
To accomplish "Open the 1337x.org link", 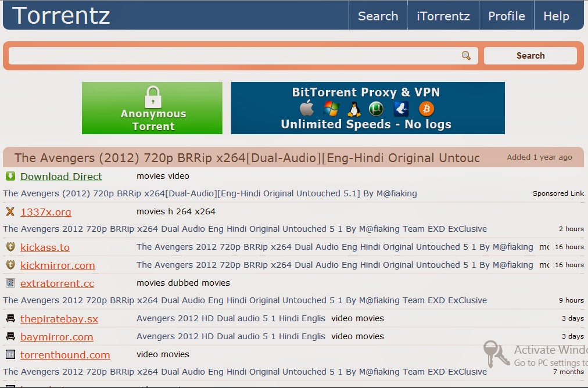I will pyautogui.click(x=46, y=212).
